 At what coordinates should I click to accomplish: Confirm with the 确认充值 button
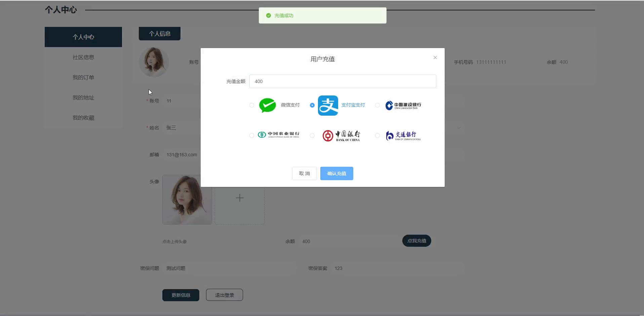(x=337, y=173)
